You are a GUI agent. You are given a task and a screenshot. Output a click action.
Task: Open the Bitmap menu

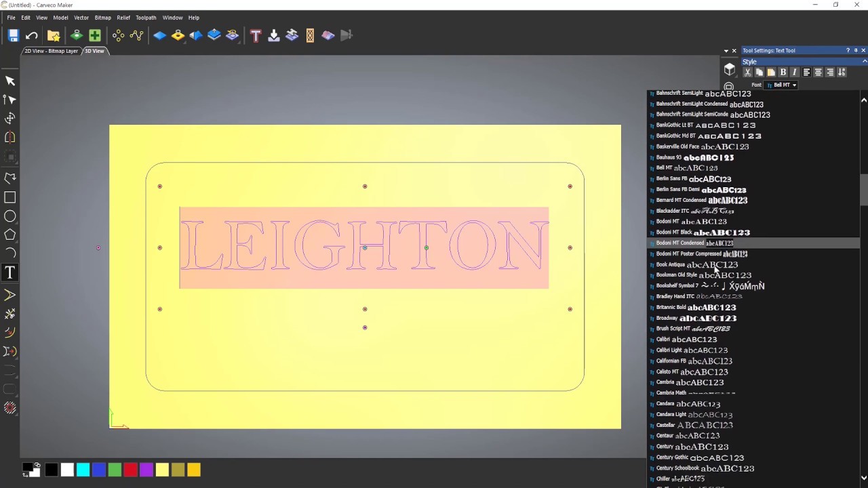click(x=103, y=18)
